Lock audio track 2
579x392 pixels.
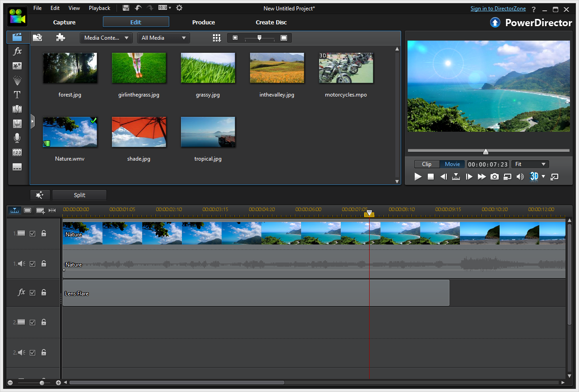click(x=44, y=352)
